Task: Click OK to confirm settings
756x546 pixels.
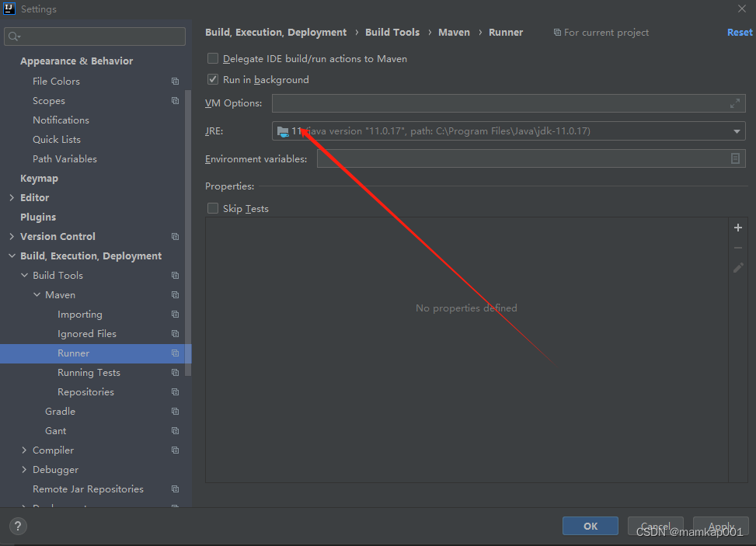Action: click(x=591, y=527)
